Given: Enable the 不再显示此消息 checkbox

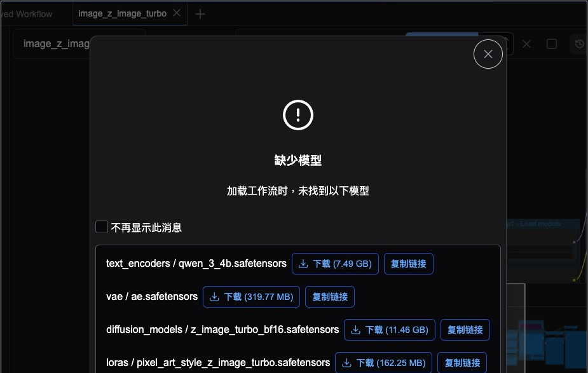Looking at the screenshot, I should (101, 226).
